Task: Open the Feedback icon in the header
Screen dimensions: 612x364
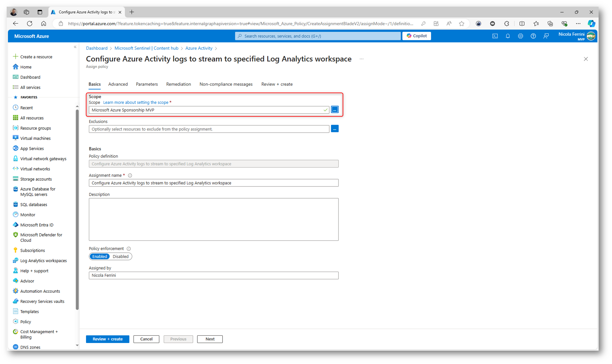Action: (546, 36)
